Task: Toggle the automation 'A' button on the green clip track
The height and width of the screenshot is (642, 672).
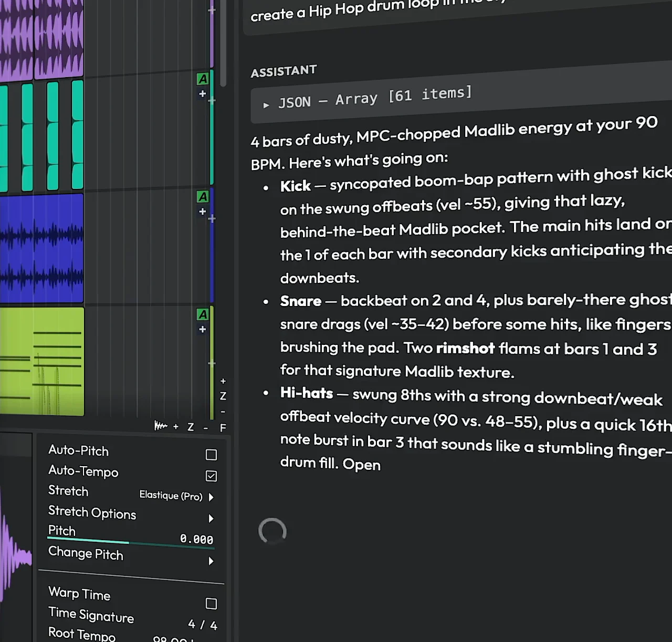Action: click(x=203, y=314)
